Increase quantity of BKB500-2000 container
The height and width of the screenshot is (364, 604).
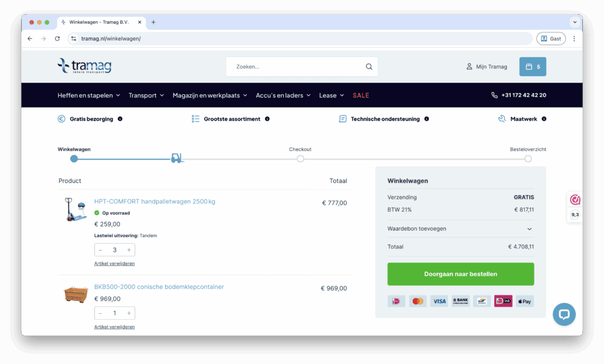(x=129, y=313)
